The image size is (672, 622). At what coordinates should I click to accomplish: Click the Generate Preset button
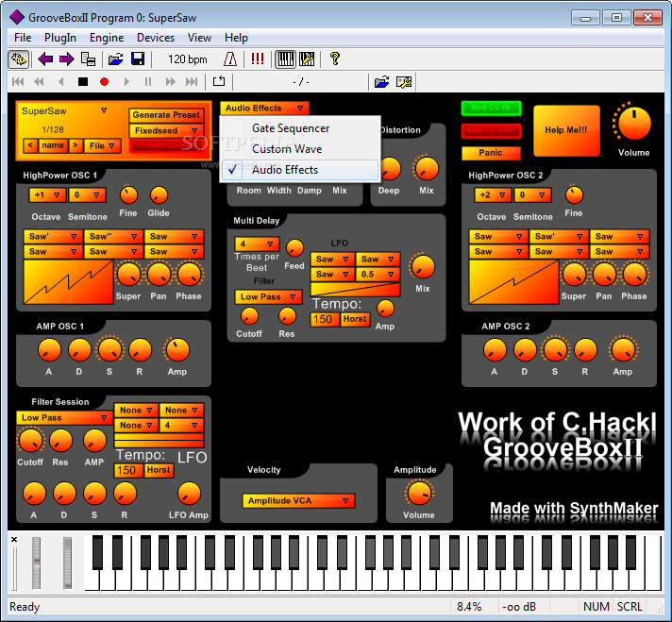[x=166, y=115]
